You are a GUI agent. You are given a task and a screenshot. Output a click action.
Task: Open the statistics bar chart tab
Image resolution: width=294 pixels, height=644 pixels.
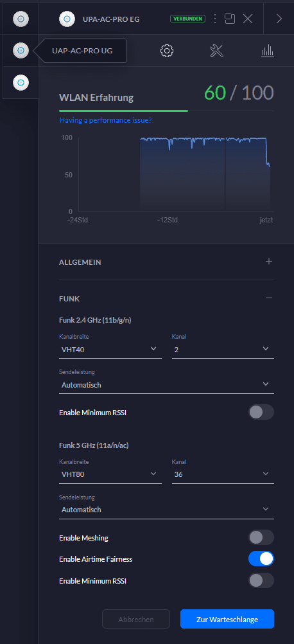point(268,51)
